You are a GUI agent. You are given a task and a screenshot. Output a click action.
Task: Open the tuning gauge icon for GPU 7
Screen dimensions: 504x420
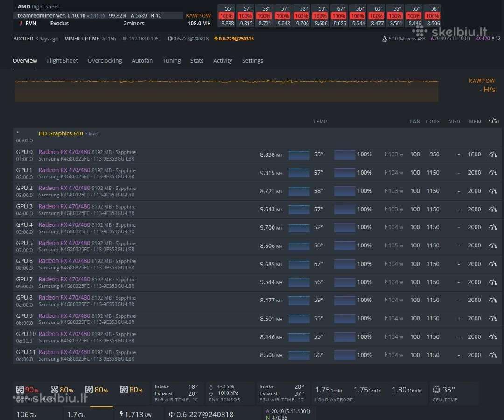(492, 282)
